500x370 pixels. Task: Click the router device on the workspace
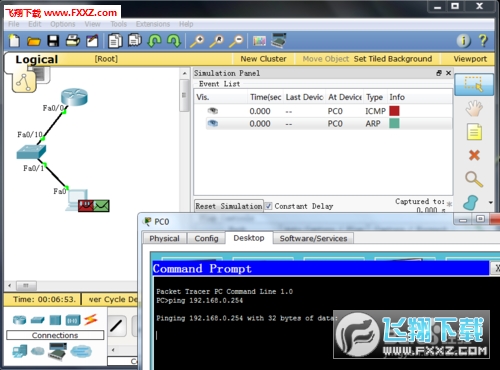coord(74,97)
